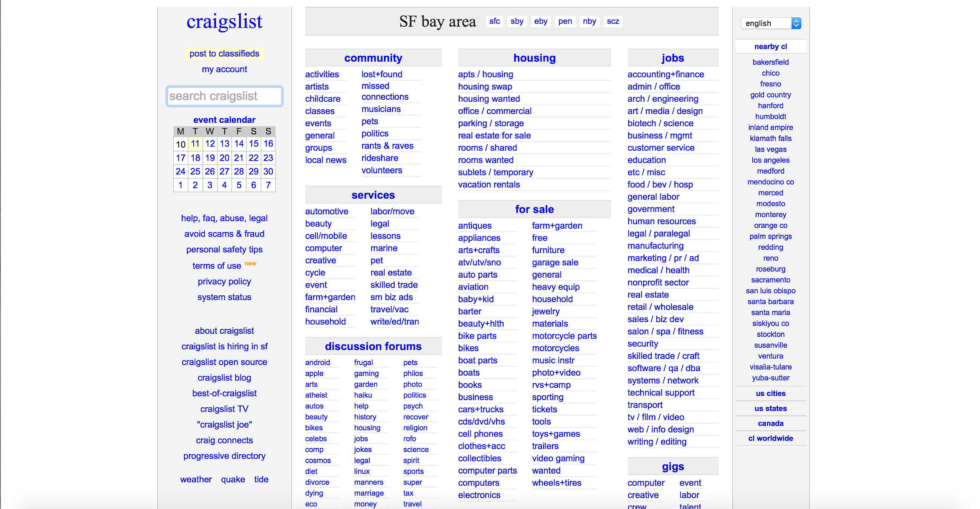Open my account link
Image resolution: width=980 pixels, height=509 pixels.
pos(224,69)
